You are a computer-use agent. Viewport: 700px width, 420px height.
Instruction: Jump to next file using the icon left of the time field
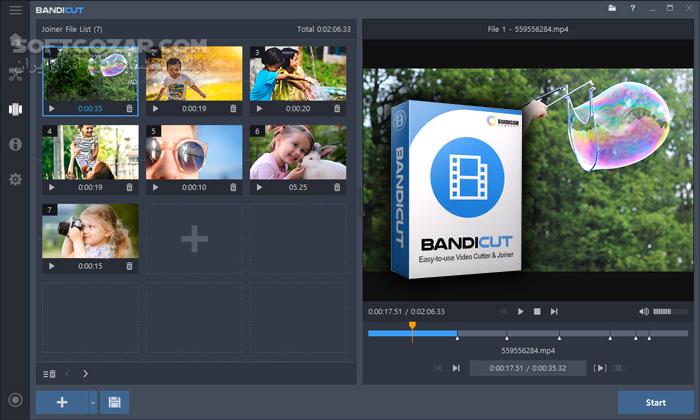[x=456, y=368]
